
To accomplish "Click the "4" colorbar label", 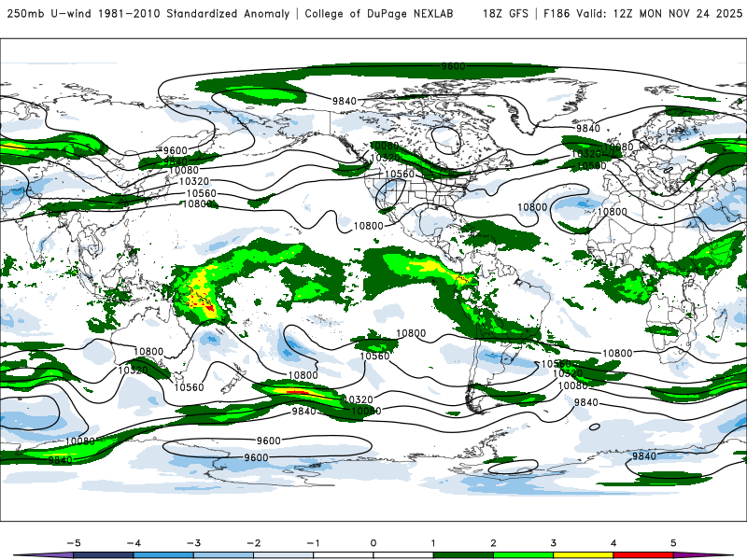I will click(x=613, y=543).
